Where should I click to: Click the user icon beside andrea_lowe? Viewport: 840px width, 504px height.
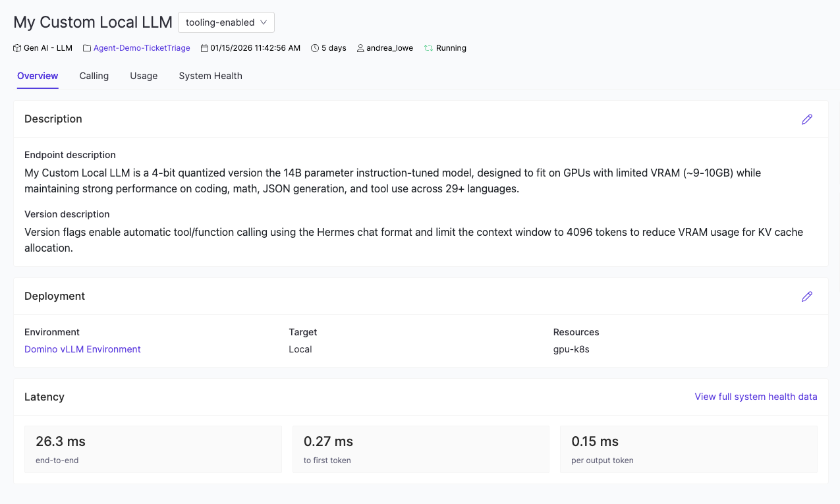[360, 48]
